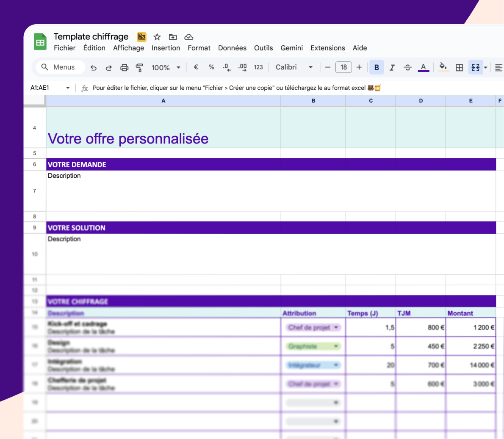Apply percent number format
The width and height of the screenshot is (504, 439).
click(211, 67)
